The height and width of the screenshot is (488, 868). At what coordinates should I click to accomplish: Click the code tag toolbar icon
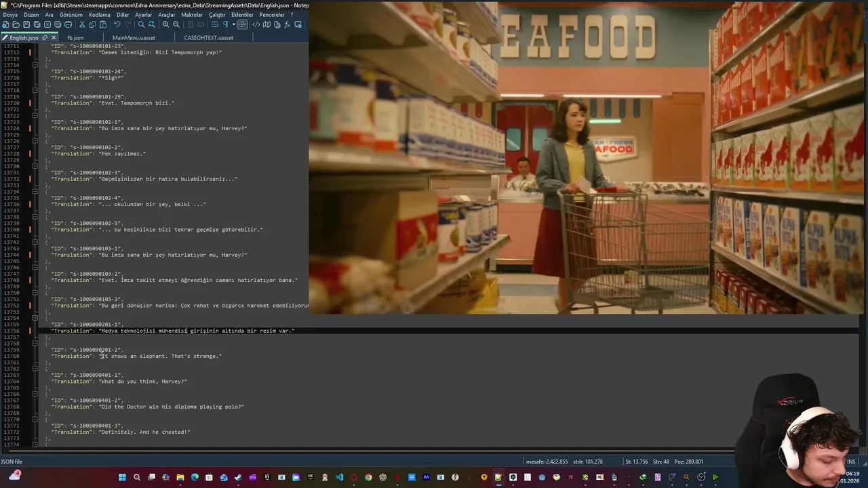pyautogui.click(x=256, y=24)
